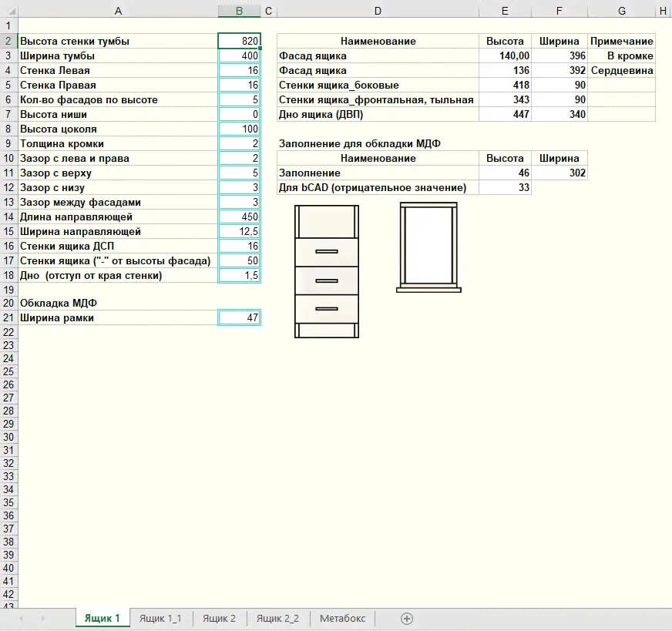
Task: Select column D header
Action: tap(378, 11)
